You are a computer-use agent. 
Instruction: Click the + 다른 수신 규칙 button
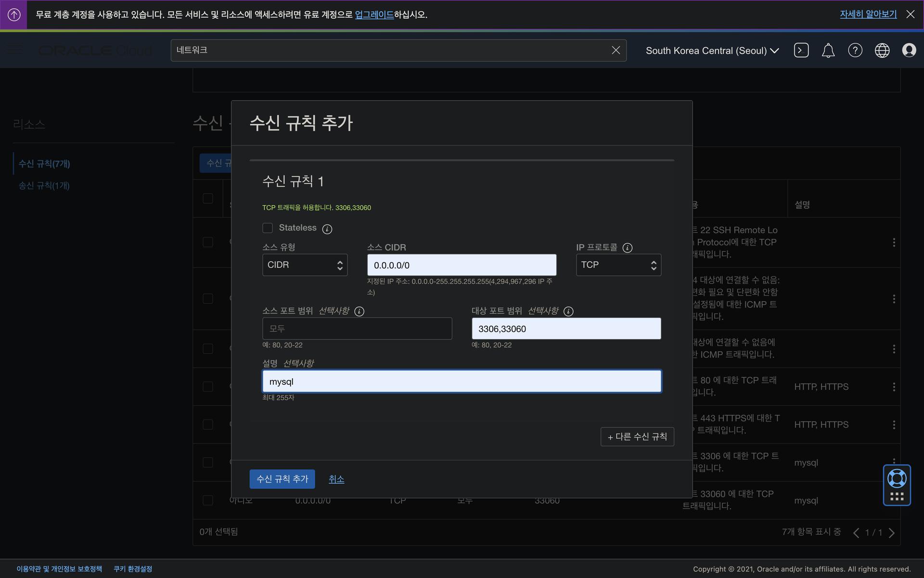[x=637, y=436]
